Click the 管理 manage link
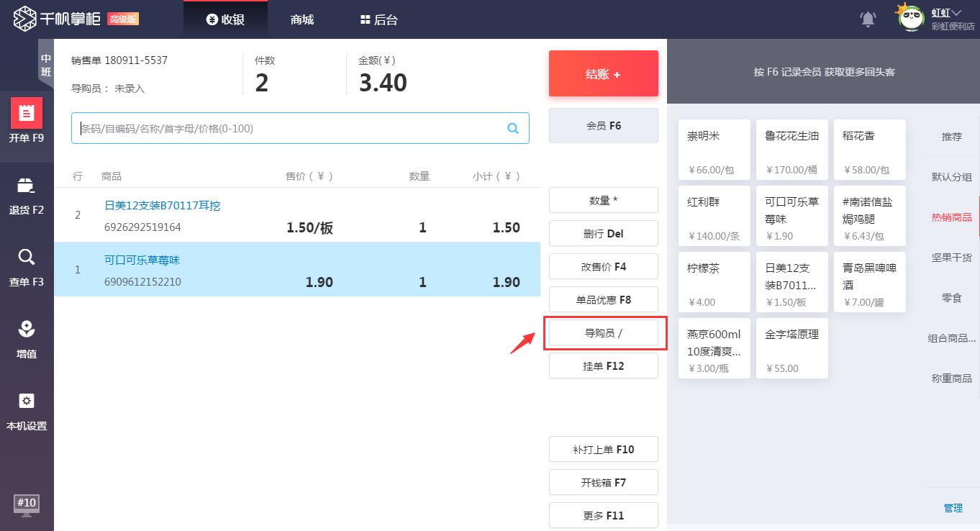The height and width of the screenshot is (531, 980). pos(953,508)
